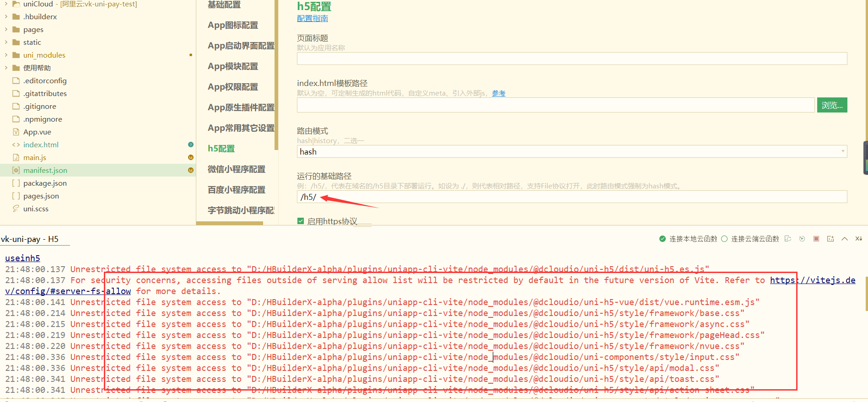Click the new terminal icon in console toolbar

tap(830, 239)
